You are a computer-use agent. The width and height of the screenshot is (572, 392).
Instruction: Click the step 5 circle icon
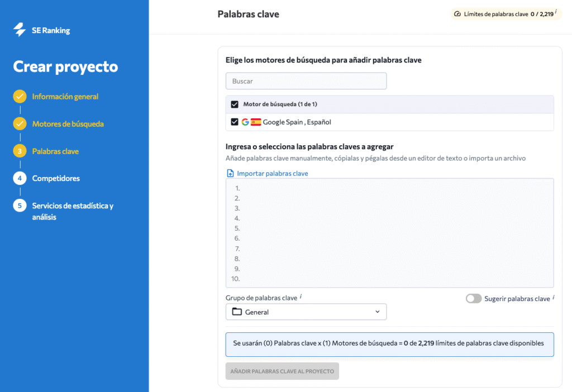click(20, 205)
